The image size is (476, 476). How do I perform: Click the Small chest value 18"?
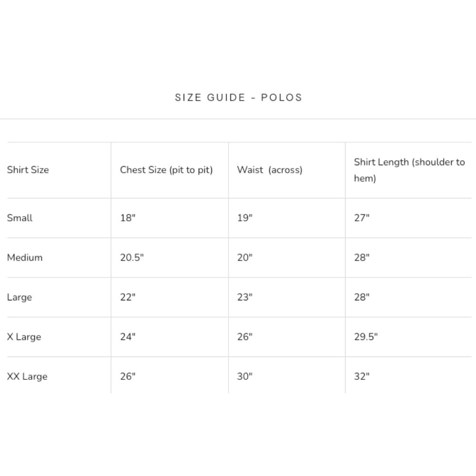[x=128, y=218]
